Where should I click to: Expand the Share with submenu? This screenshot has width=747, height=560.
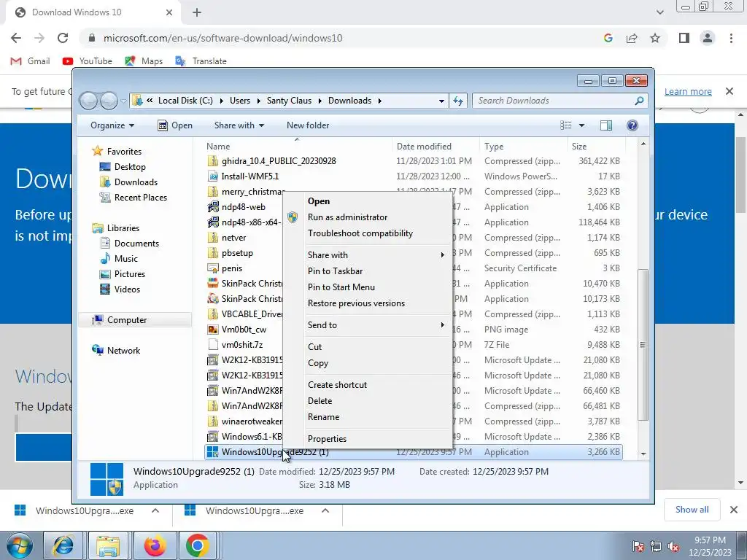tap(376, 255)
